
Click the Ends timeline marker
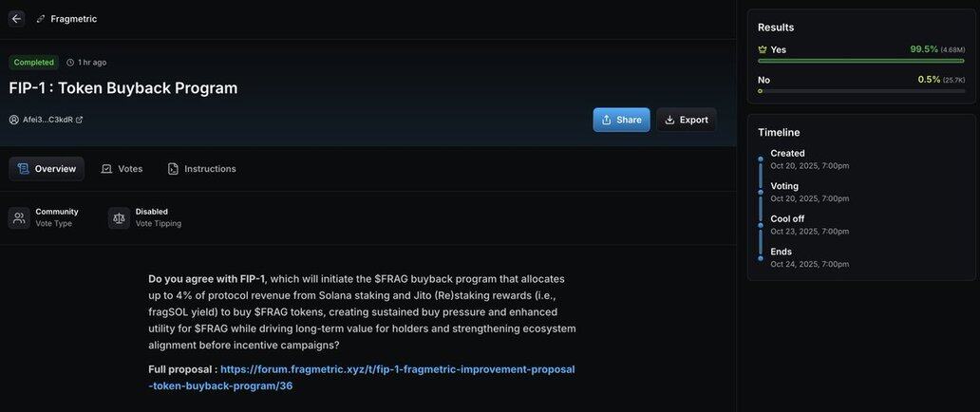point(761,257)
